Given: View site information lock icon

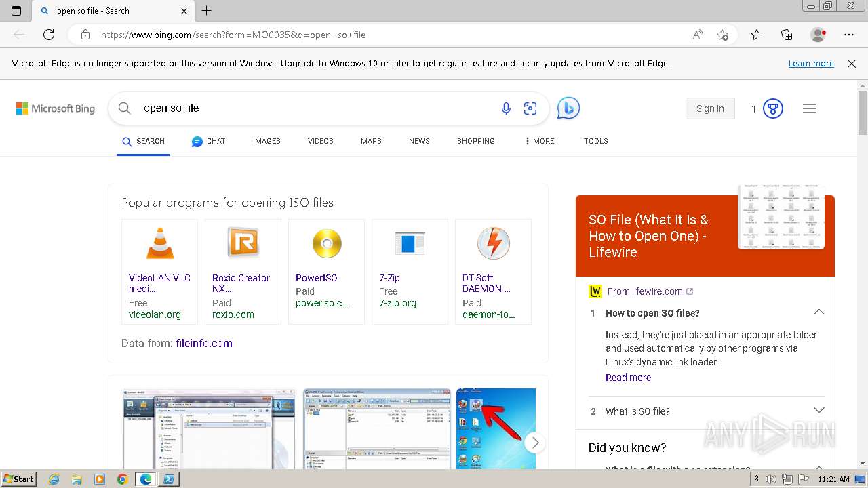Looking at the screenshot, I should (x=85, y=35).
